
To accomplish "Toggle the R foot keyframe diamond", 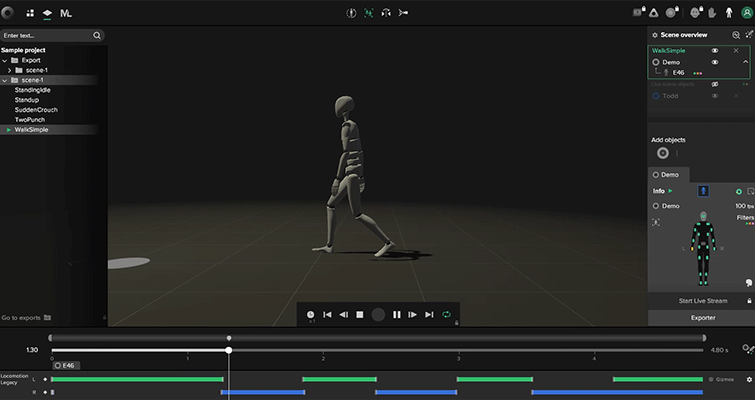I will click(x=45, y=392).
